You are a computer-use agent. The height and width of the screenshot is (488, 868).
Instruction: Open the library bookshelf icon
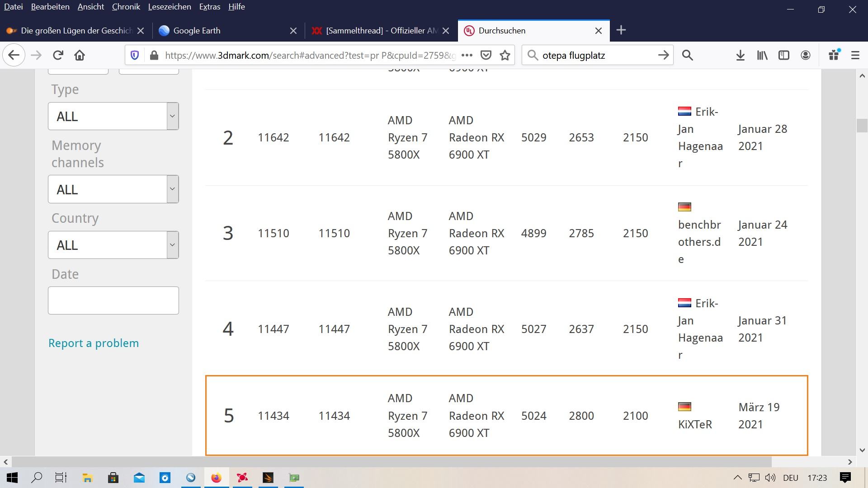tap(762, 55)
